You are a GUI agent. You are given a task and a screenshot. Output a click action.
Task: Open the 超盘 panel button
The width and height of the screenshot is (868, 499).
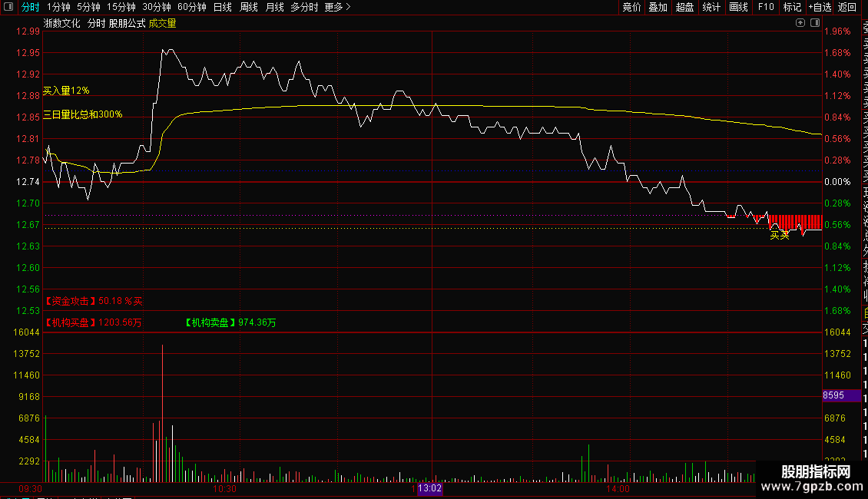click(x=684, y=7)
